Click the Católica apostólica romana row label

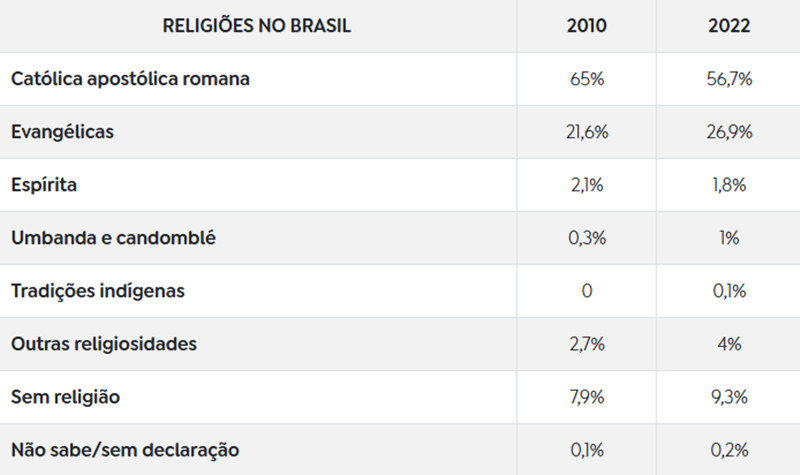click(130, 79)
